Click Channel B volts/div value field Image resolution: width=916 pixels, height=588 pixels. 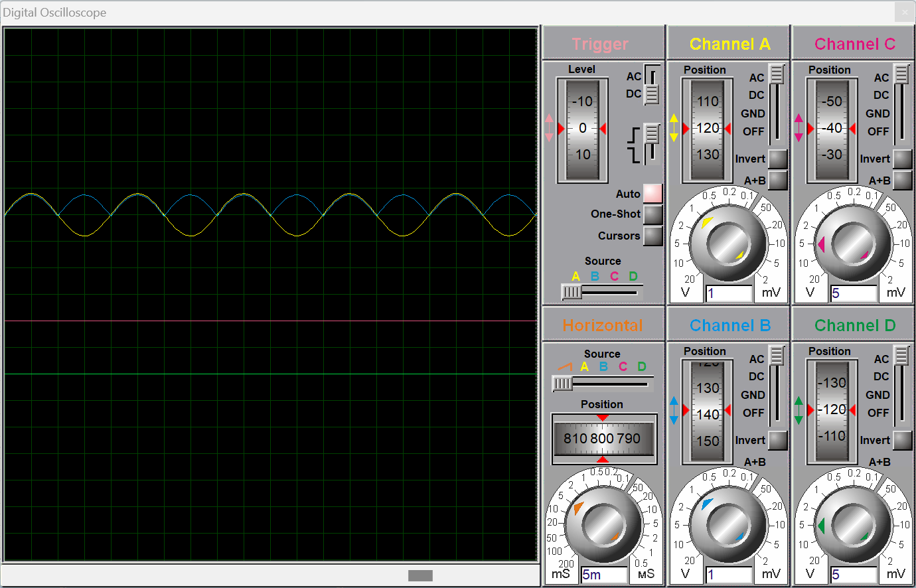(729, 575)
